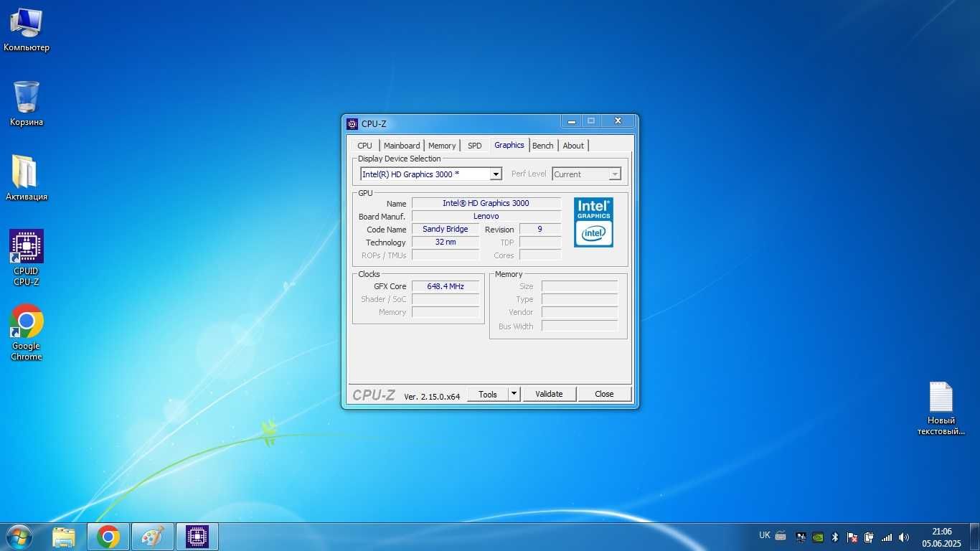Open the Tools dropdown arrow
Image resolution: width=980 pixels, height=551 pixels.
tap(514, 394)
